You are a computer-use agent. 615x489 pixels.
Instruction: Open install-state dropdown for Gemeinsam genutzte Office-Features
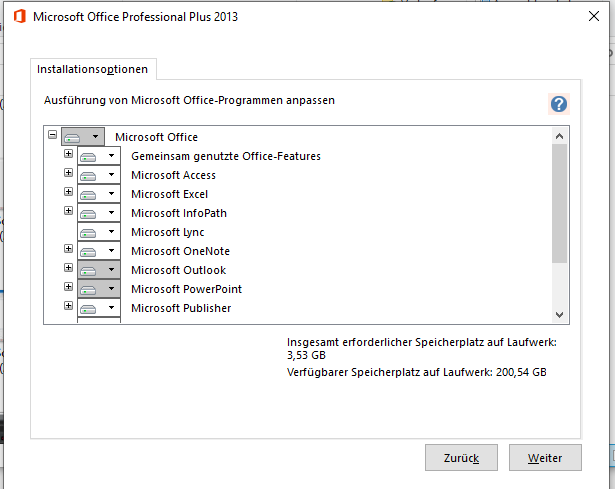pyautogui.click(x=99, y=156)
